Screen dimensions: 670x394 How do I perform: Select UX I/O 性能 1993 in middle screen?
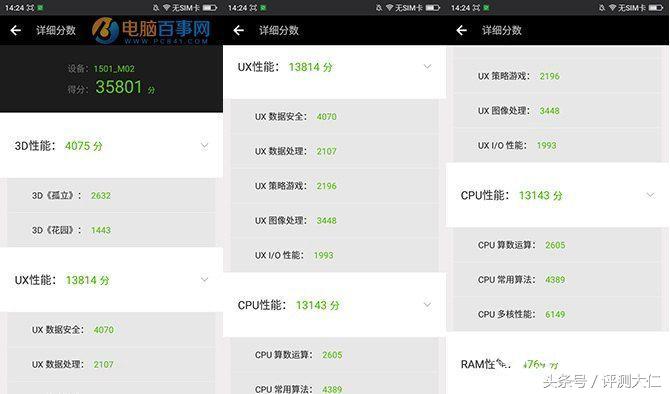pyautogui.click(x=335, y=255)
